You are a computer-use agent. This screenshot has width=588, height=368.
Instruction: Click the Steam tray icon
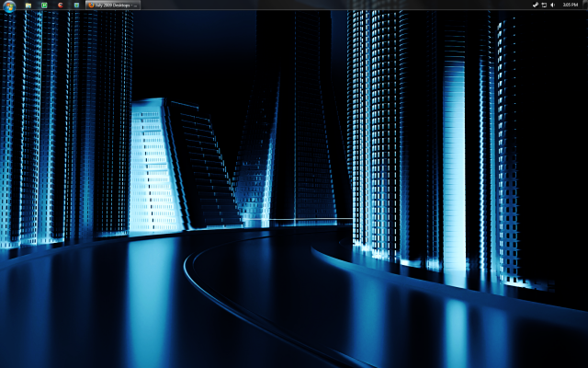(536, 5)
